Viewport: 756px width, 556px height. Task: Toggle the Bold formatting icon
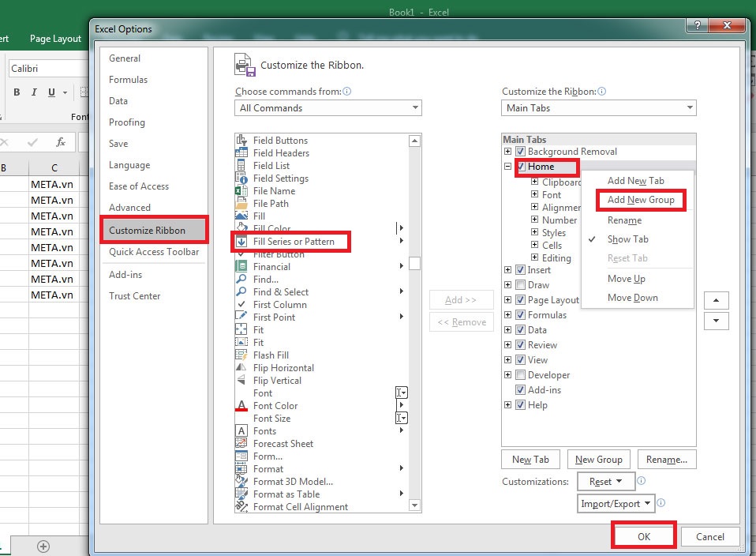pyautogui.click(x=16, y=92)
